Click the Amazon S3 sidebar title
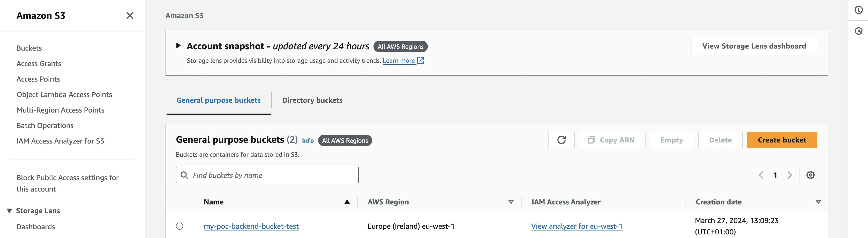The image size is (868, 238). tap(41, 15)
